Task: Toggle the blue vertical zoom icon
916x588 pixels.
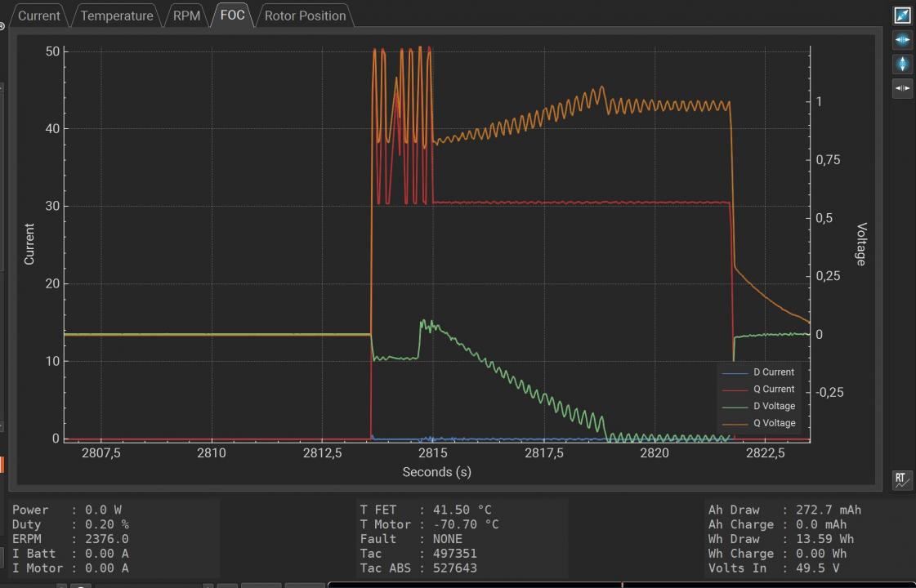Action: (902, 64)
